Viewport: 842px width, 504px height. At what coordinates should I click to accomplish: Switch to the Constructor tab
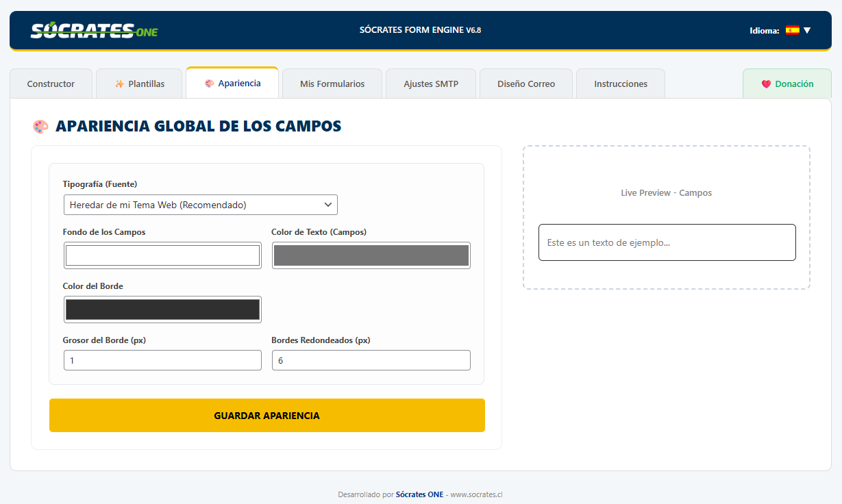pos(51,84)
